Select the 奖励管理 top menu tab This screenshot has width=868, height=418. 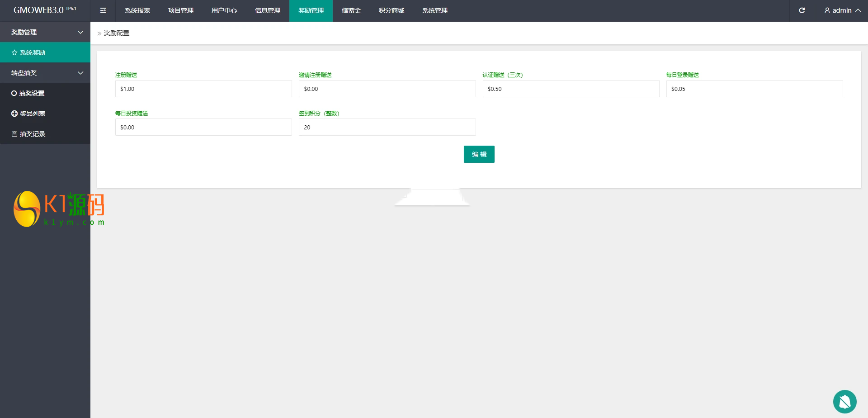311,10
